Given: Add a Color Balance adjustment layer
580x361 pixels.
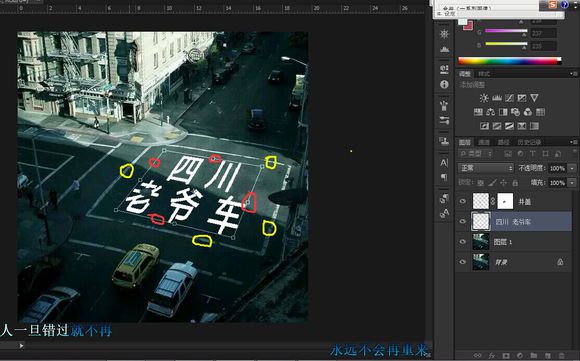Looking at the screenshot, I should (490, 112).
